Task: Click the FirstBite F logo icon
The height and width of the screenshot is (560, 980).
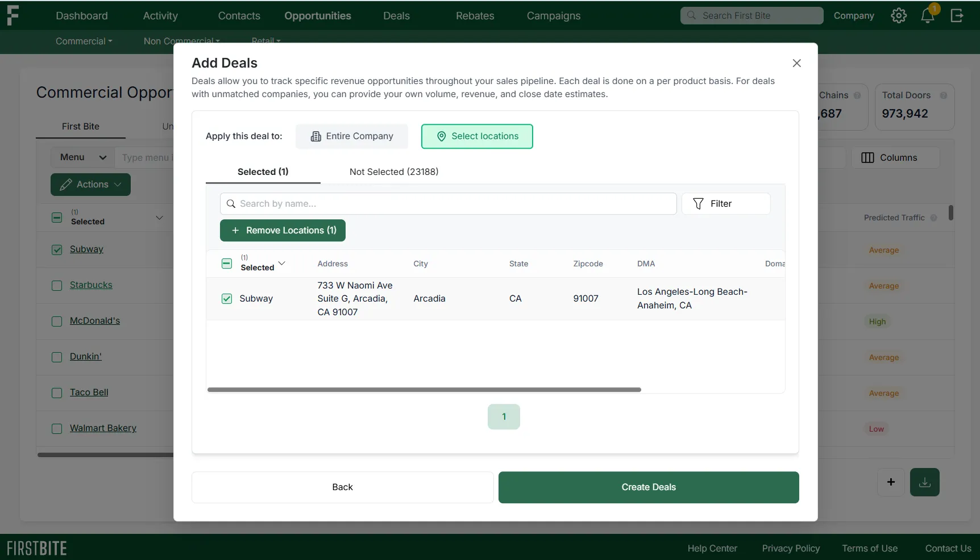Action: (x=13, y=15)
